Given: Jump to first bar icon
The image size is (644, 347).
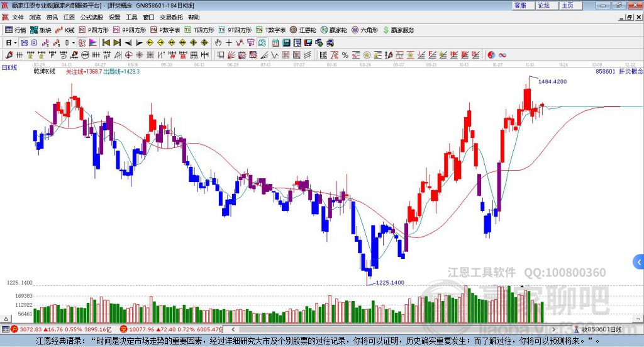Looking at the screenshot, I should tap(106, 43).
